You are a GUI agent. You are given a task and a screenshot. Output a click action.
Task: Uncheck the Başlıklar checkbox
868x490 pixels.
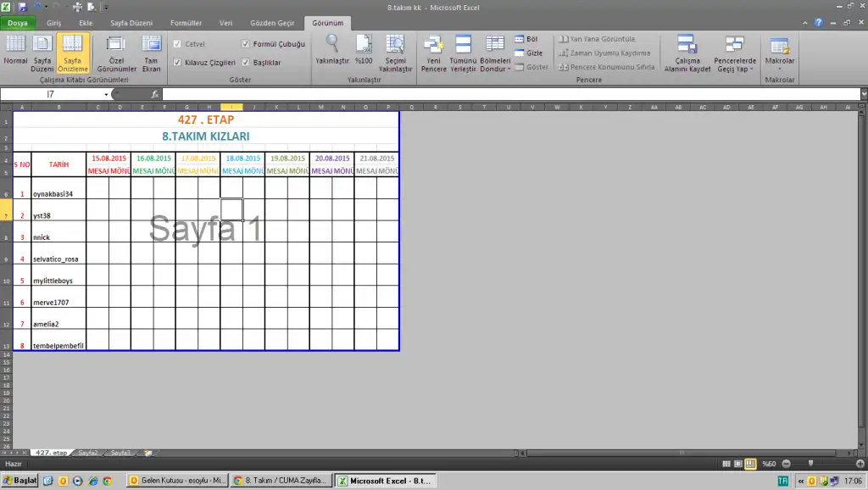coord(246,63)
